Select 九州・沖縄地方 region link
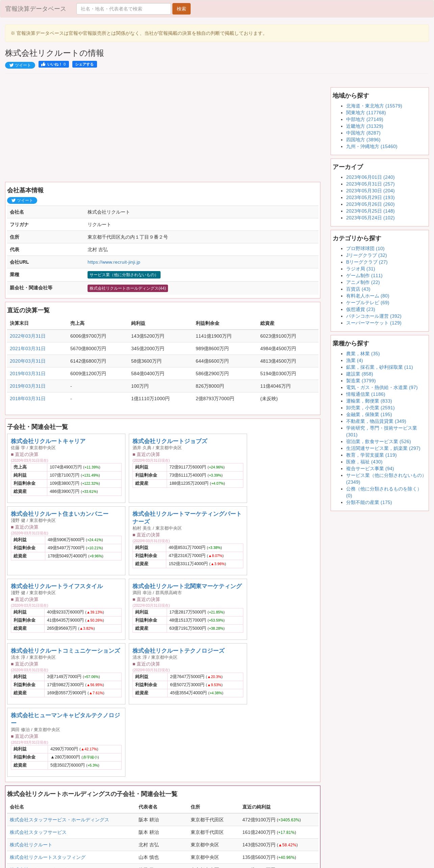This screenshot has height=868, width=434. (371, 146)
